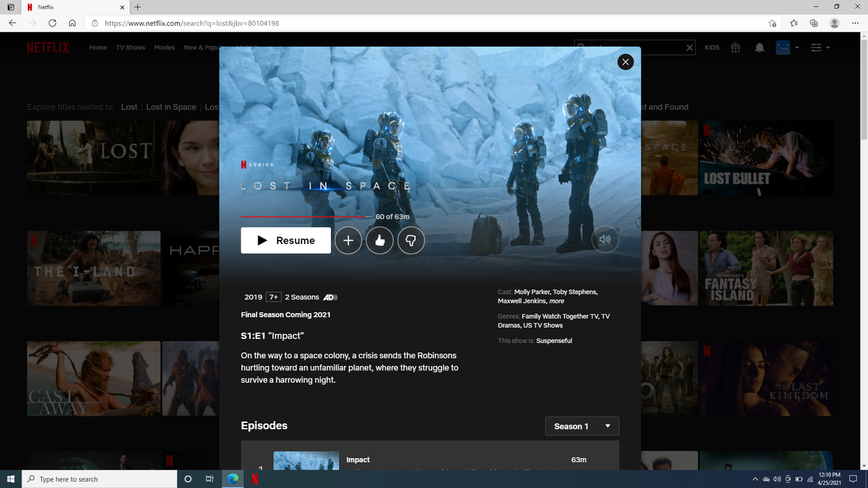868x488 pixels.
Task: Open the browser settings menu
Action: click(x=855, y=23)
